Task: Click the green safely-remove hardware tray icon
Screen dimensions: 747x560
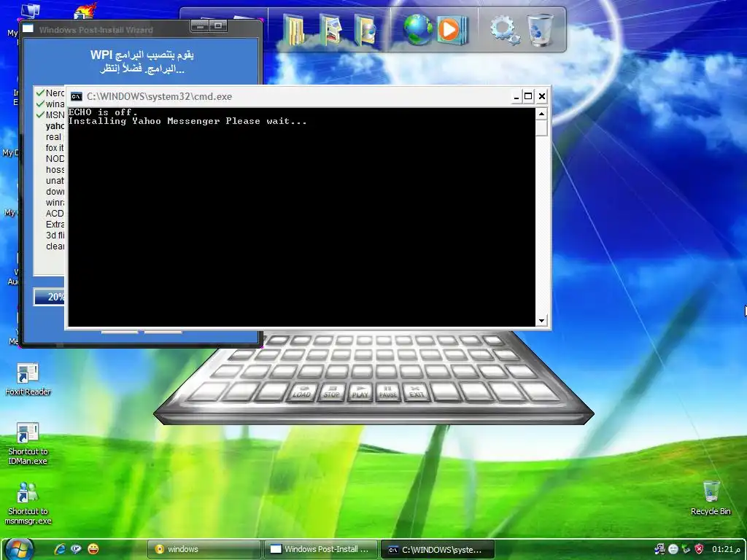Action: tap(686, 549)
